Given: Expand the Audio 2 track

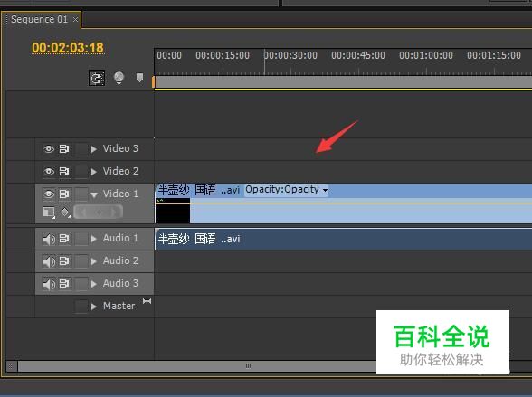Looking at the screenshot, I should point(94,261).
